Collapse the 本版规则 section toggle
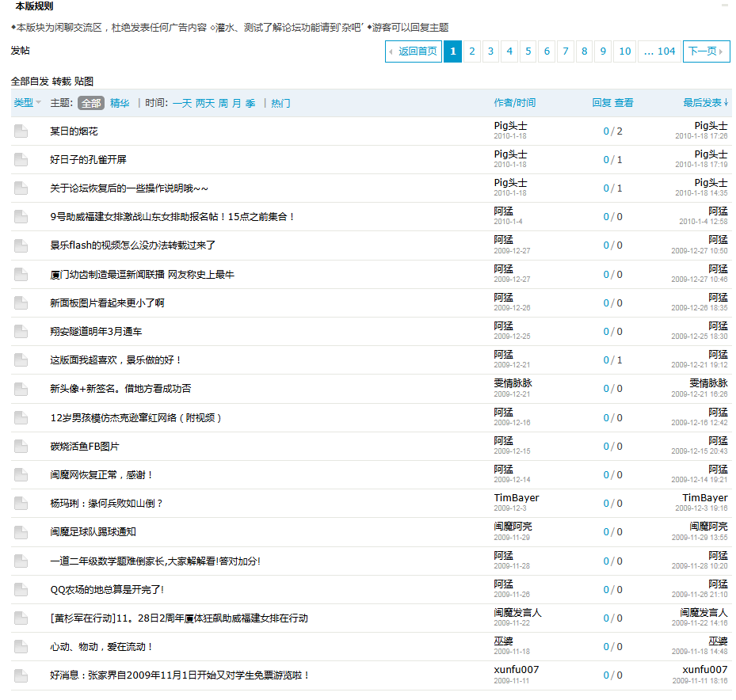The height and width of the screenshot is (700, 736). [725, 6]
